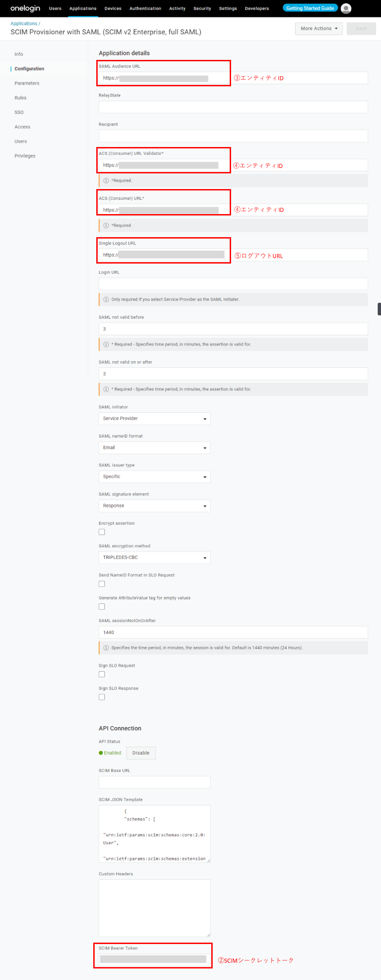The image size is (381, 980).
Task: Click the SAML Audience URL field
Action: (x=233, y=78)
